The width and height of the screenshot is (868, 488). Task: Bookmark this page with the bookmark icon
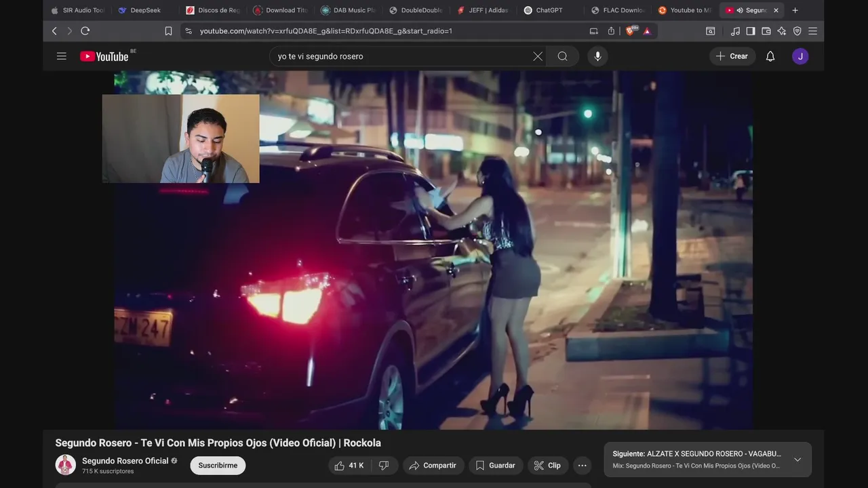[x=168, y=30]
